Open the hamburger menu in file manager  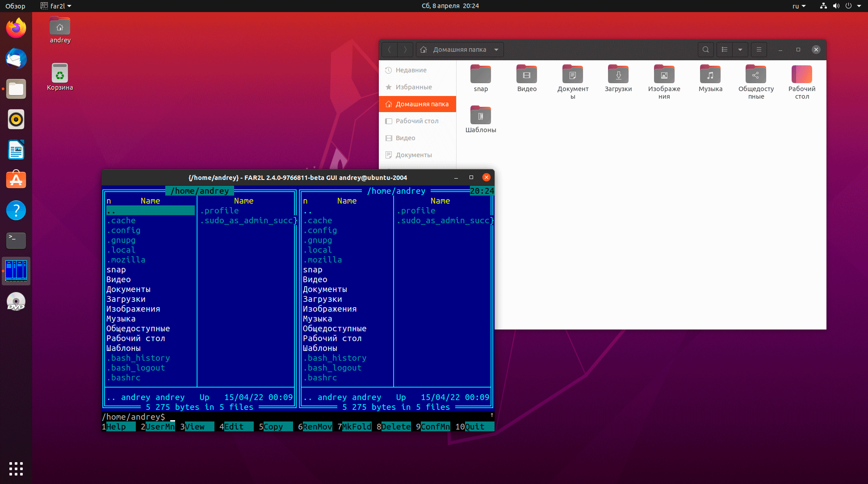[759, 50]
